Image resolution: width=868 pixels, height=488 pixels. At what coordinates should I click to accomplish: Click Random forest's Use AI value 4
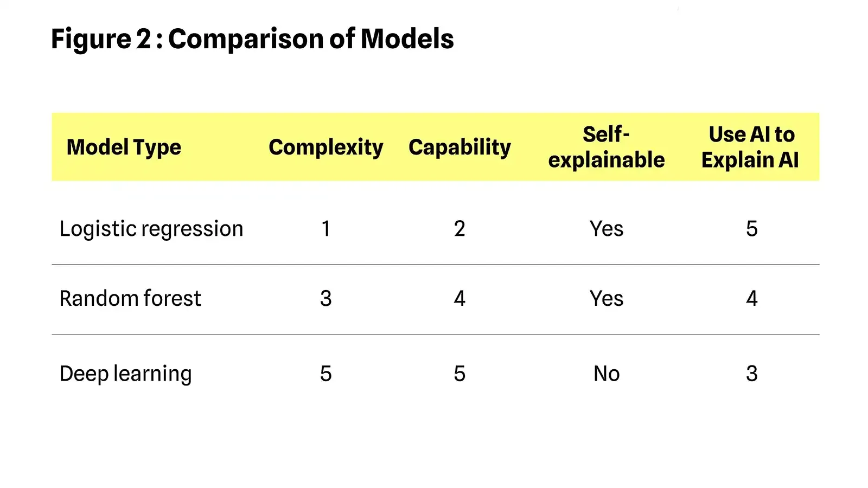click(751, 298)
